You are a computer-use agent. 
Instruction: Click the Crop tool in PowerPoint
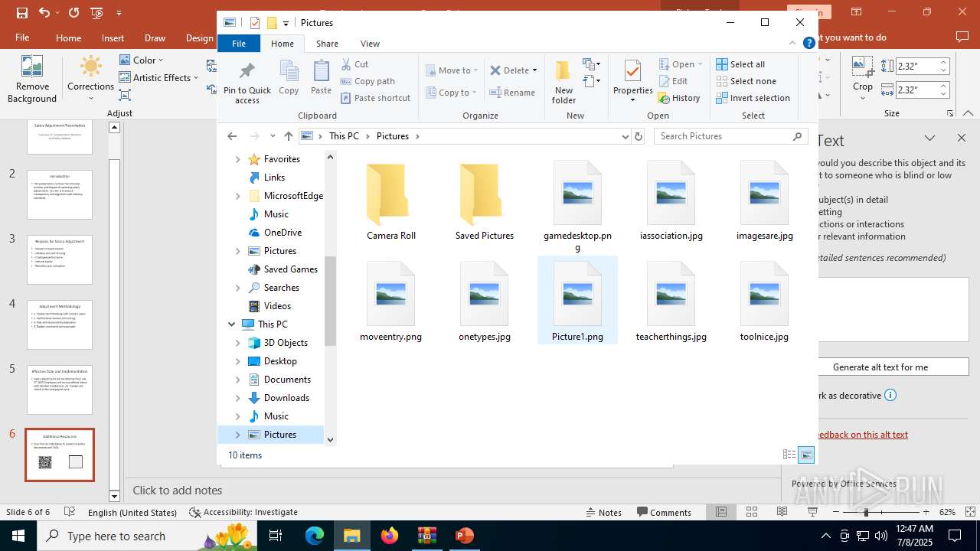[x=863, y=78]
